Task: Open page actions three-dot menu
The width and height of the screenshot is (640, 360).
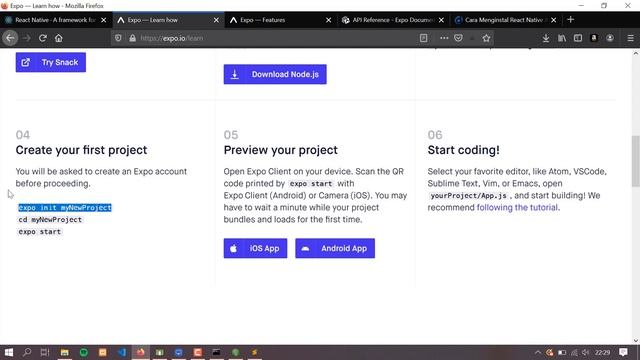Action: click(x=444, y=38)
